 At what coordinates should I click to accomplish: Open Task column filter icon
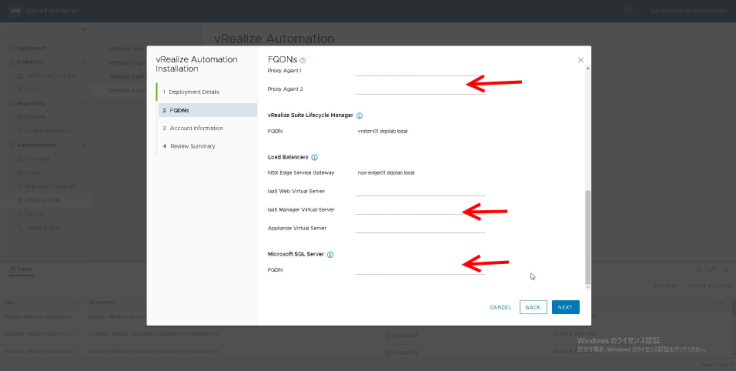click(74, 302)
